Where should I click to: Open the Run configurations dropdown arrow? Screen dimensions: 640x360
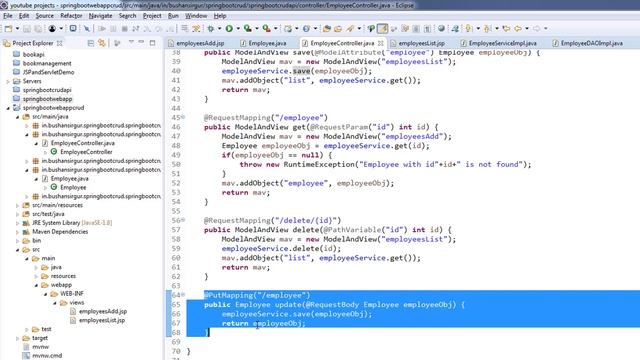pyautogui.click(x=238, y=29)
